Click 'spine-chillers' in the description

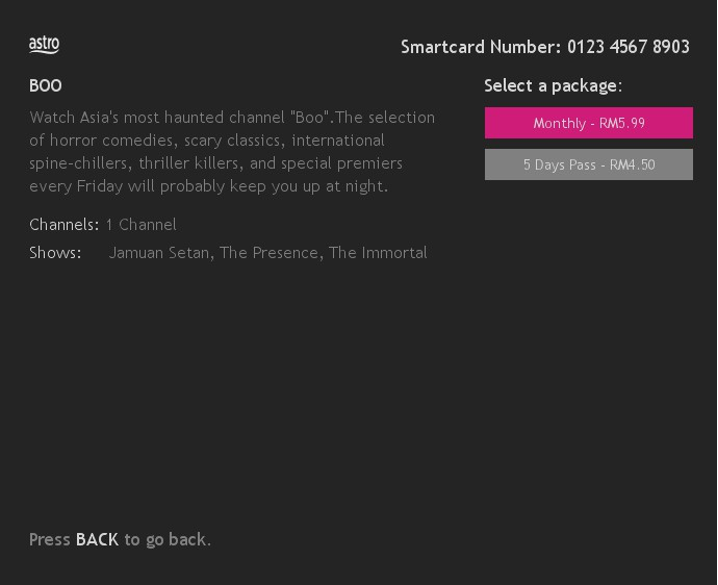click(78, 163)
